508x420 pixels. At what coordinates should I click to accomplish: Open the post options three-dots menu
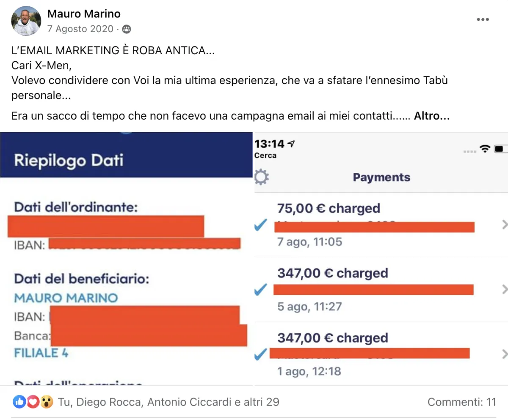(x=483, y=20)
